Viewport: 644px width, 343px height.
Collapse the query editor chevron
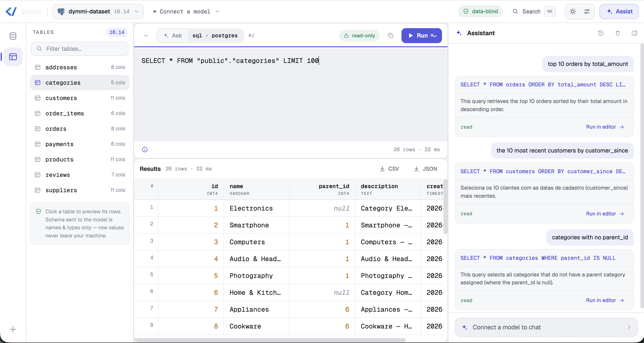[x=146, y=36]
